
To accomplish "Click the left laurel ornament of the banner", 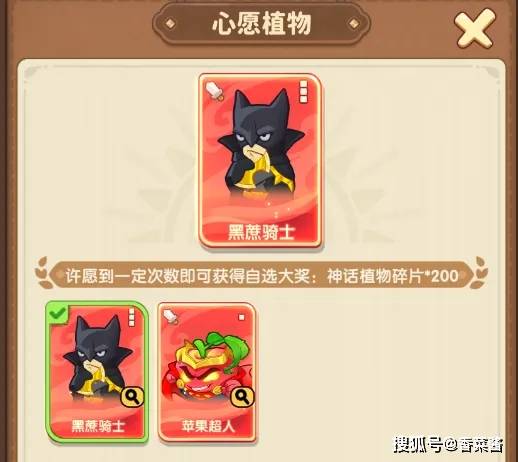I will 44,273.
